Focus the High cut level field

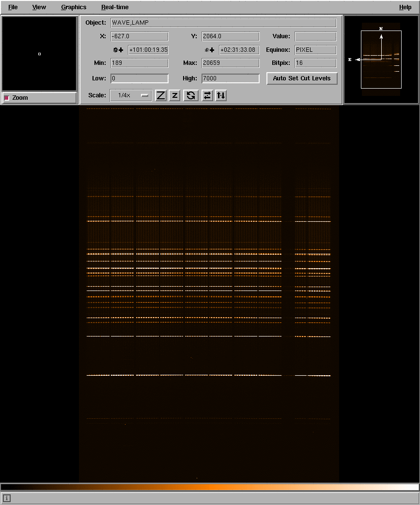(231, 78)
